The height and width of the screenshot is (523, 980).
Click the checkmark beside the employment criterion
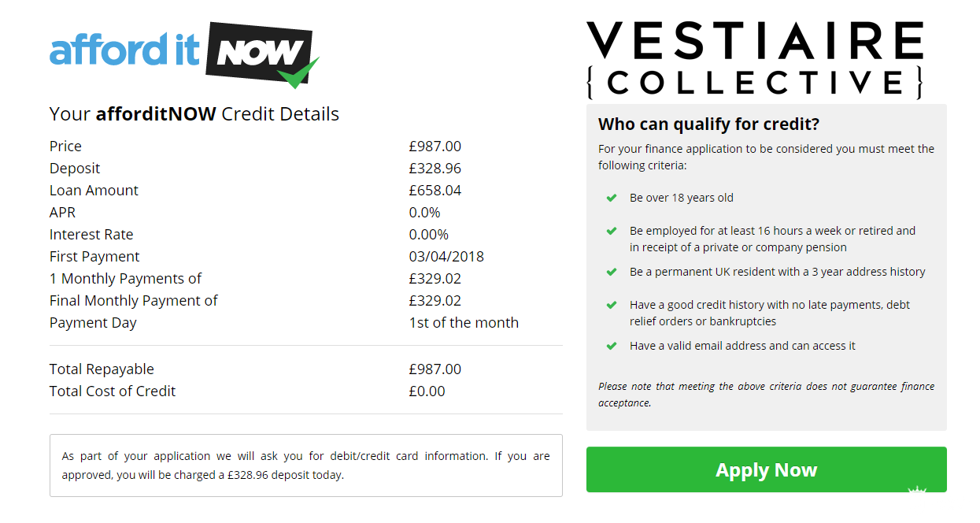(611, 232)
